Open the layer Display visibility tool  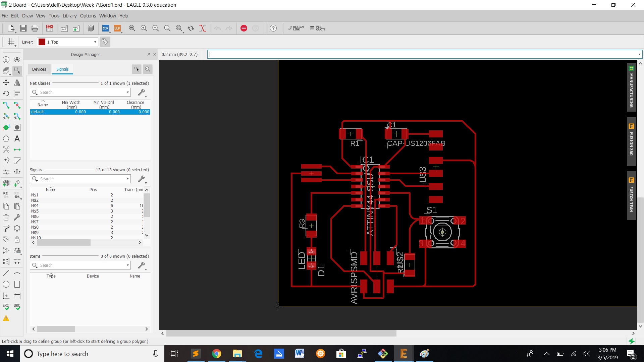(6, 71)
